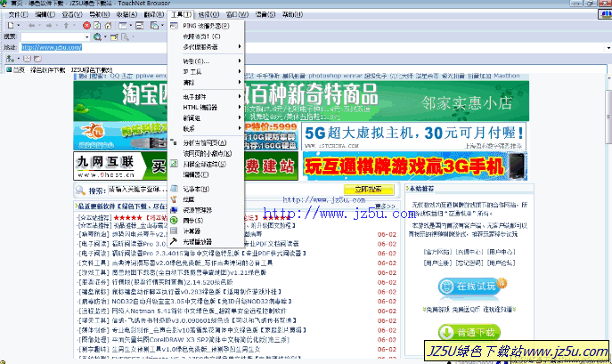612x364 pixels.
Task: Click the highlight note icon beside search
Action: [x=114, y=36]
